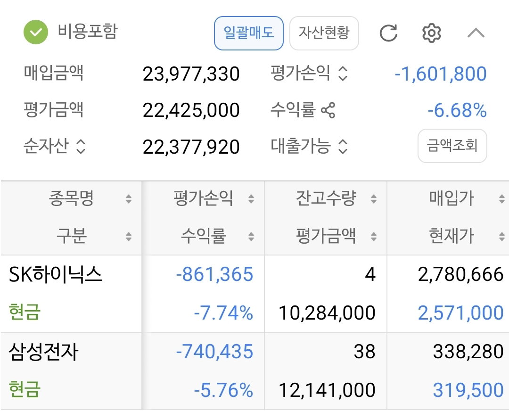The image size is (509, 420).
Task: Sort by the 구분 column header
Action: coord(72,236)
